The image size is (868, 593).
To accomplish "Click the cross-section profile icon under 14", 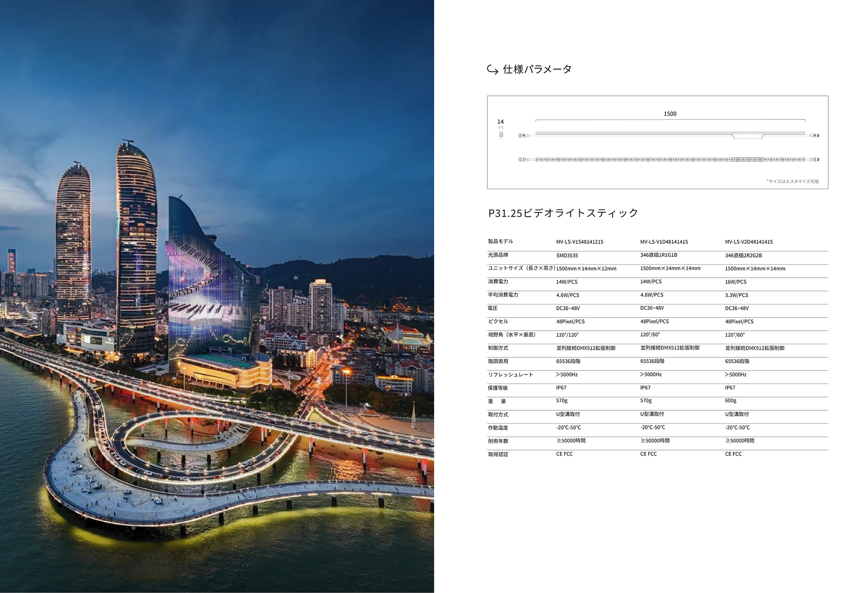I will tap(501, 134).
